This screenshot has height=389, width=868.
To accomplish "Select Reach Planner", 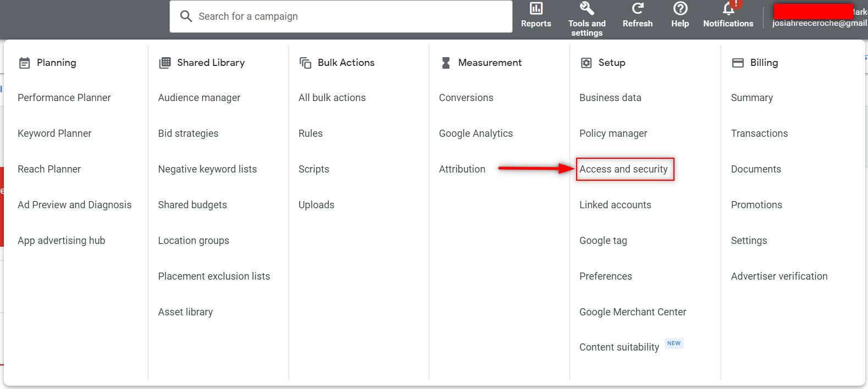I will click(x=49, y=169).
